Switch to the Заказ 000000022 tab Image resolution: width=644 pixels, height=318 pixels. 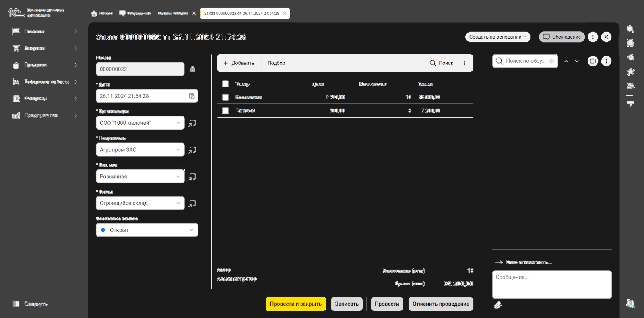242,13
